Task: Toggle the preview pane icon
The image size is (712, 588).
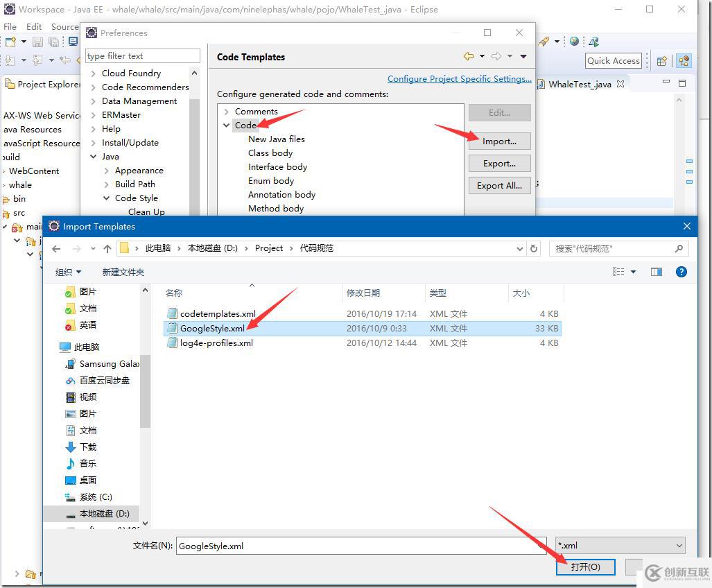Action: [x=656, y=272]
